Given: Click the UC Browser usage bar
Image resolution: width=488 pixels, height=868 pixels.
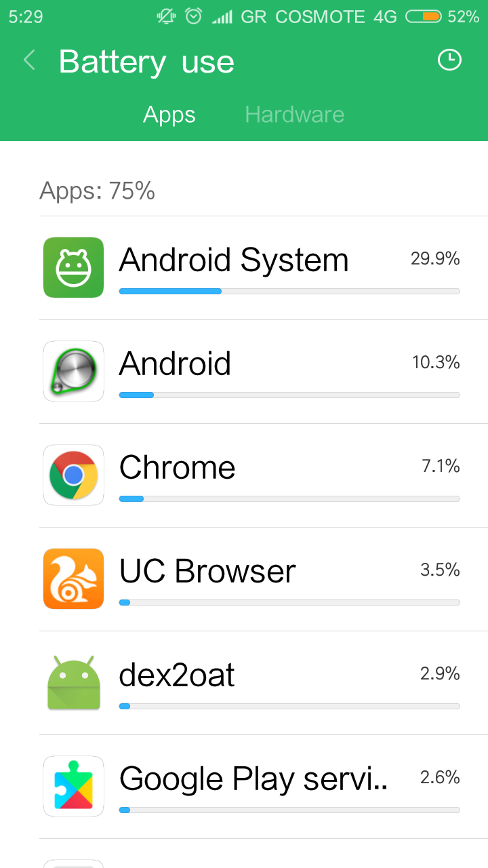Looking at the screenshot, I should pos(289,602).
